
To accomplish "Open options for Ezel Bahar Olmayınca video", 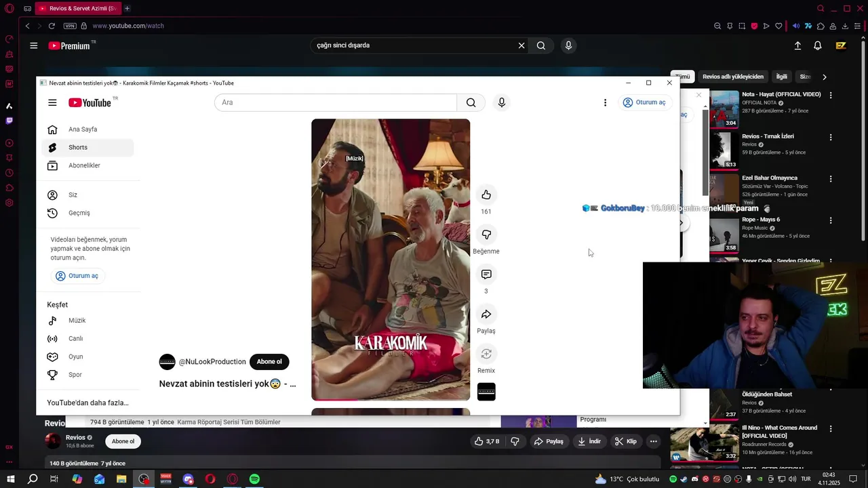I will (x=831, y=179).
